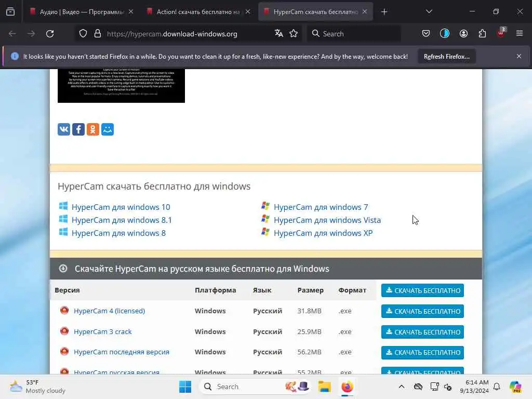
Task: Click the 31.8MB size cell
Action: (309, 311)
